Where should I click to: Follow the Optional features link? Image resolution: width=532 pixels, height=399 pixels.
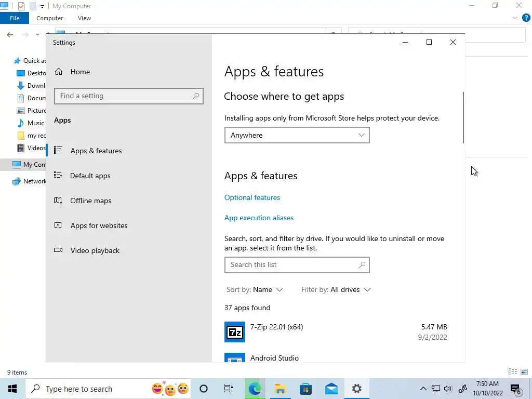252,197
